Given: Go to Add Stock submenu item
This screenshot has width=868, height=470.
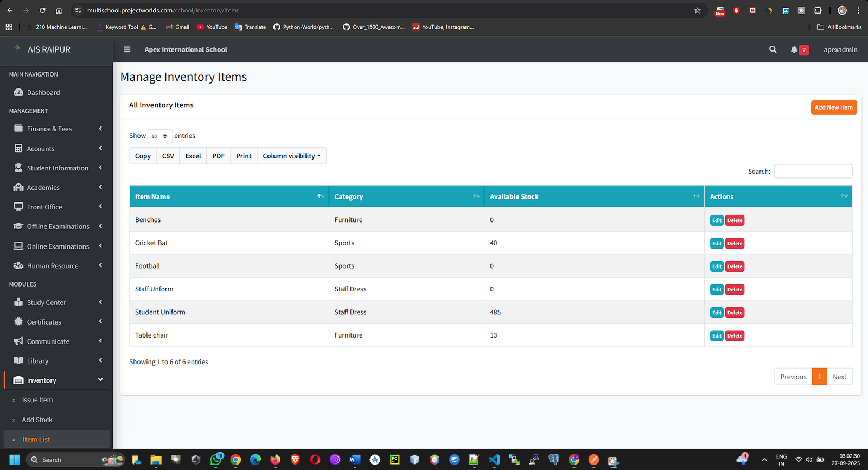Looking at the screenshot, I should pos(37,420).
